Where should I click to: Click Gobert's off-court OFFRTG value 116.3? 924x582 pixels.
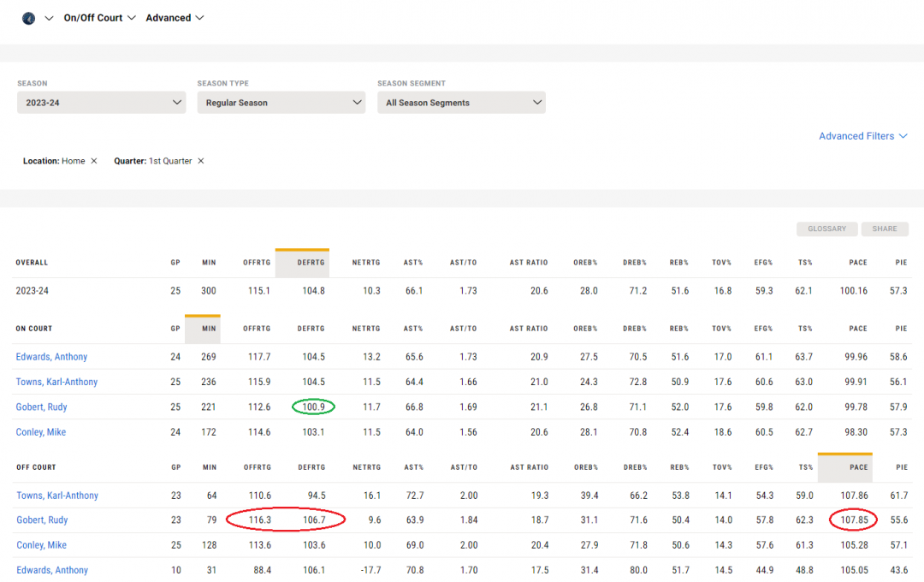[x=260, y=520]
